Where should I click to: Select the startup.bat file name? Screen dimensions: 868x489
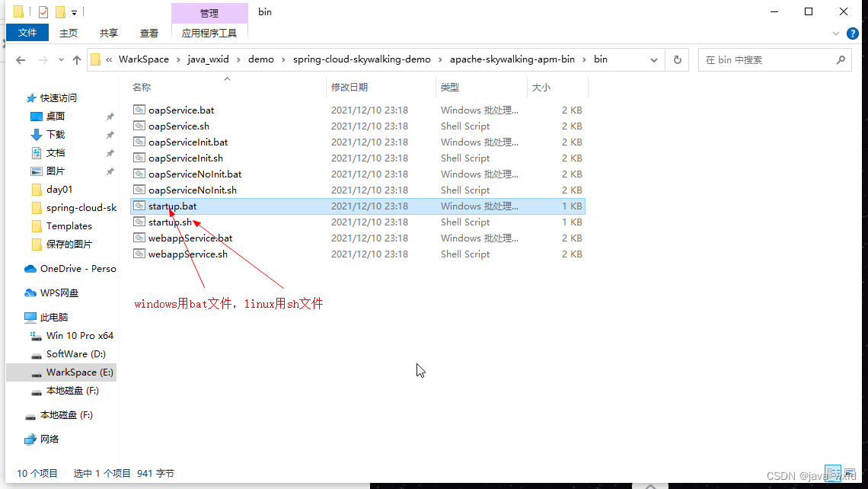click(x=172, y=206)
